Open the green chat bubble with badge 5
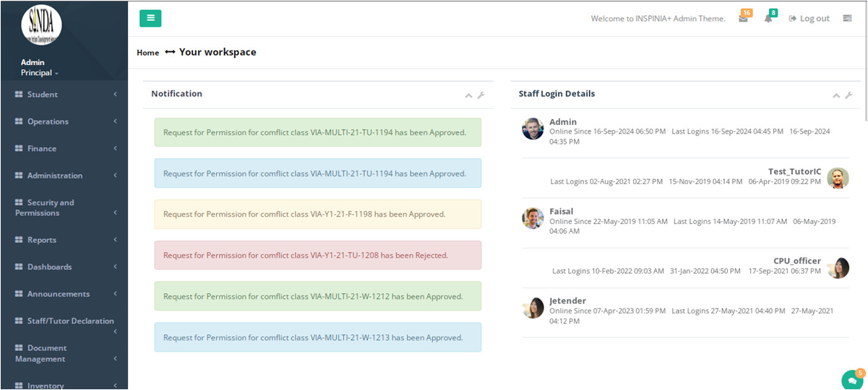This screenshot has width=868, height=390. pyautogui.click(x=852, y=380)
